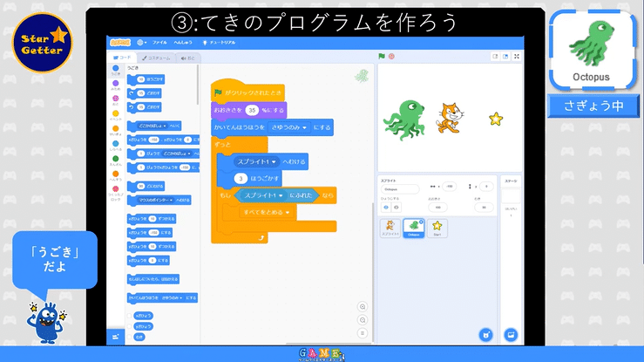Switch to large stage layout

pyautogui.click(x=505, y=57)
